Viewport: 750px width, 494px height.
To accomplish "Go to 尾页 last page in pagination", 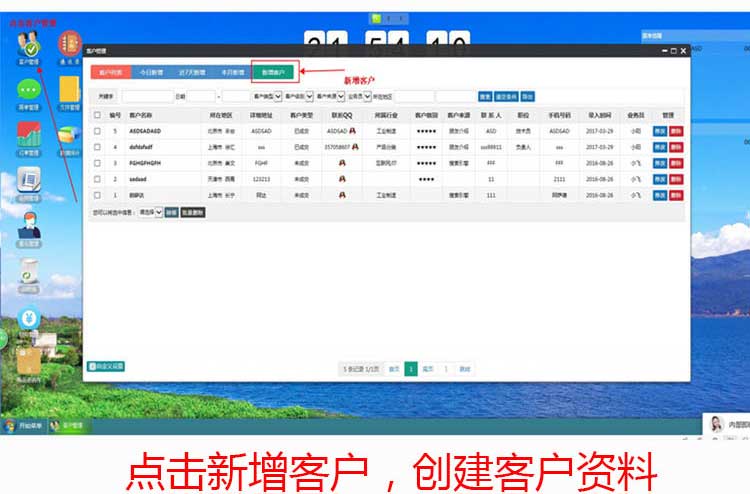I will (428, 369).
